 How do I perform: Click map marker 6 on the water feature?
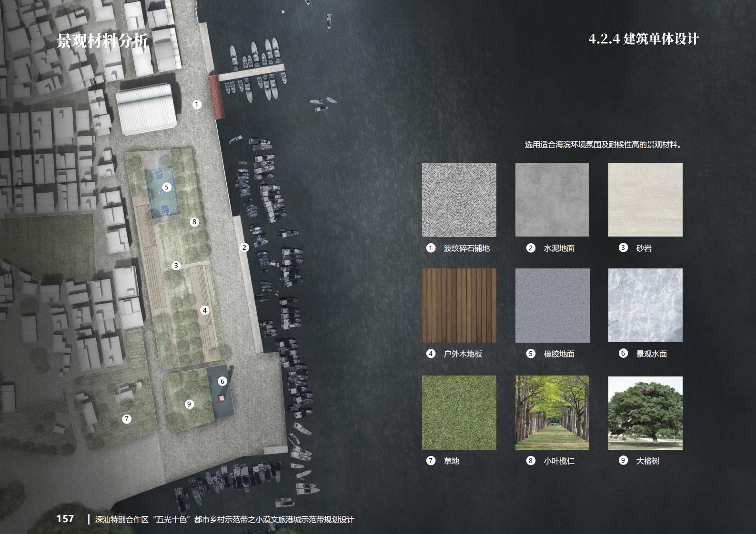point(222,381)
